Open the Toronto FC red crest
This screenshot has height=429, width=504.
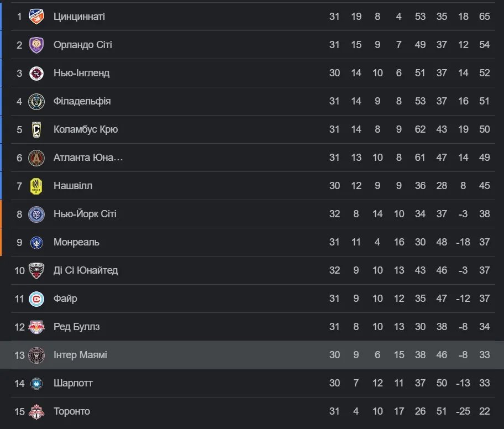pos(36,411)
